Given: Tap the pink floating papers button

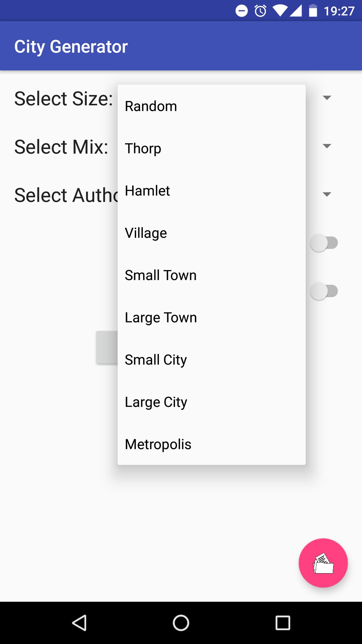Looking at the screenshot, I should [x=323, y=563].
